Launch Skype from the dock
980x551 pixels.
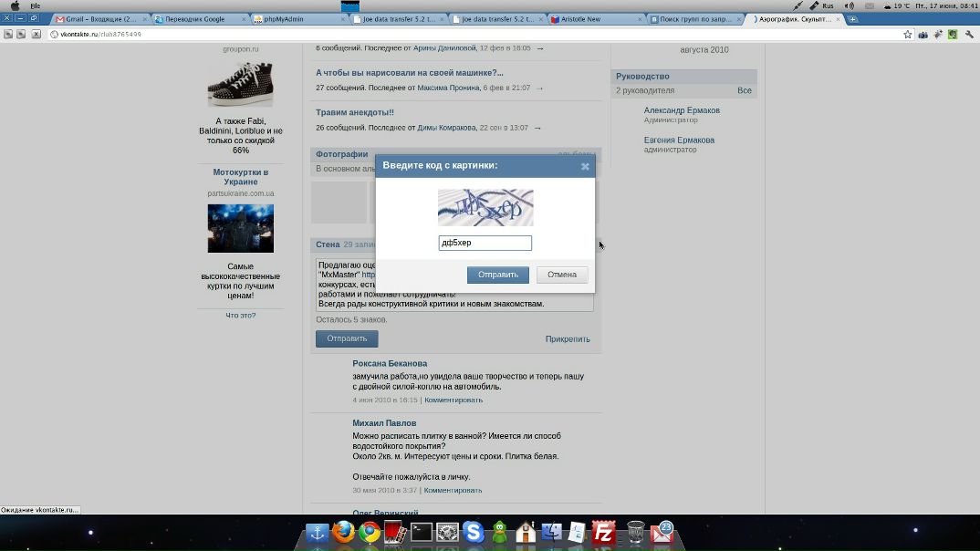[473, 533]
